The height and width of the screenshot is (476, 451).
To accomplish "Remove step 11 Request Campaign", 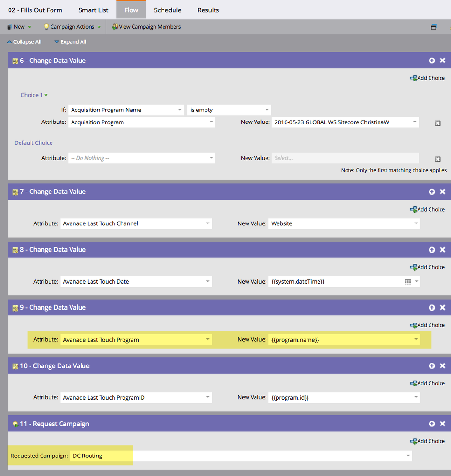I will (x=442, y=424).
